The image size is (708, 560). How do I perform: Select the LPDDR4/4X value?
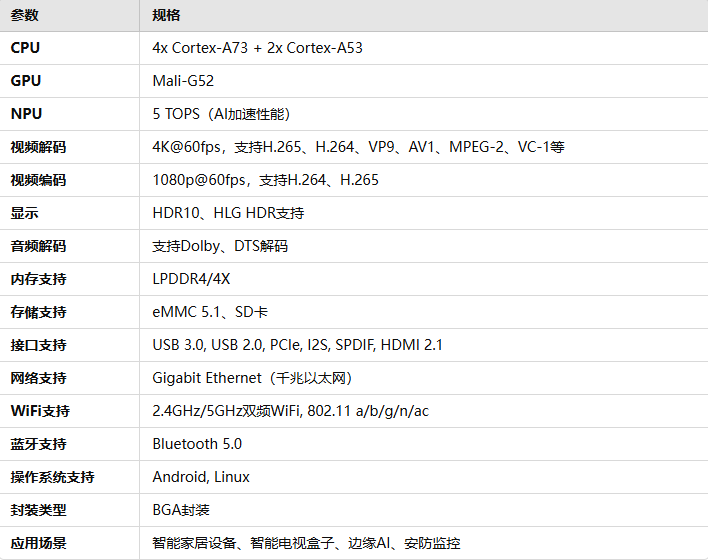pos(191,279)
